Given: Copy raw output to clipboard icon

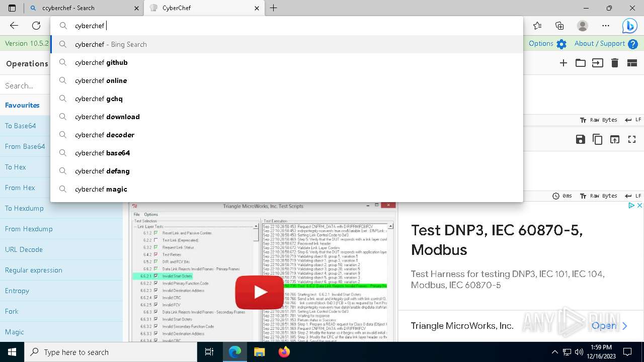Looking at the screenshot, I should coord(598,139).
